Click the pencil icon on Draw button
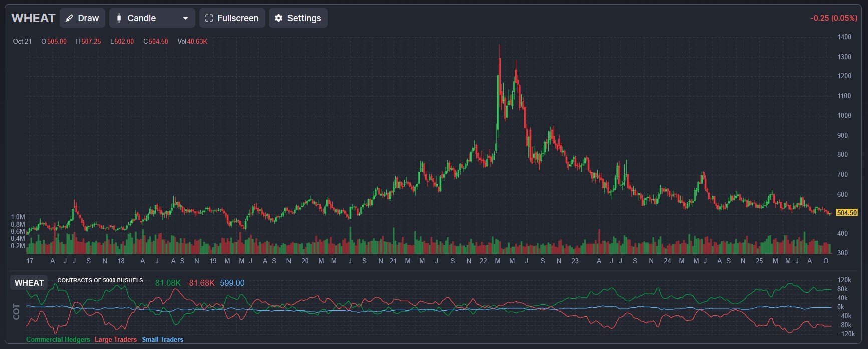Image resolution: width=868 pixels, height=349 pixels. [70, 18]
